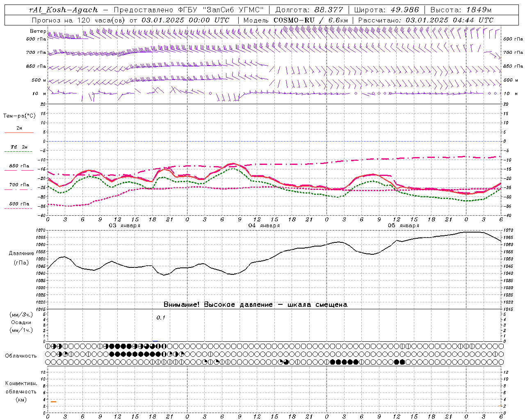Select the longitude text Долгота: 88.377
The width and height of the screenshot is (525, 420).
coord(310,10)
